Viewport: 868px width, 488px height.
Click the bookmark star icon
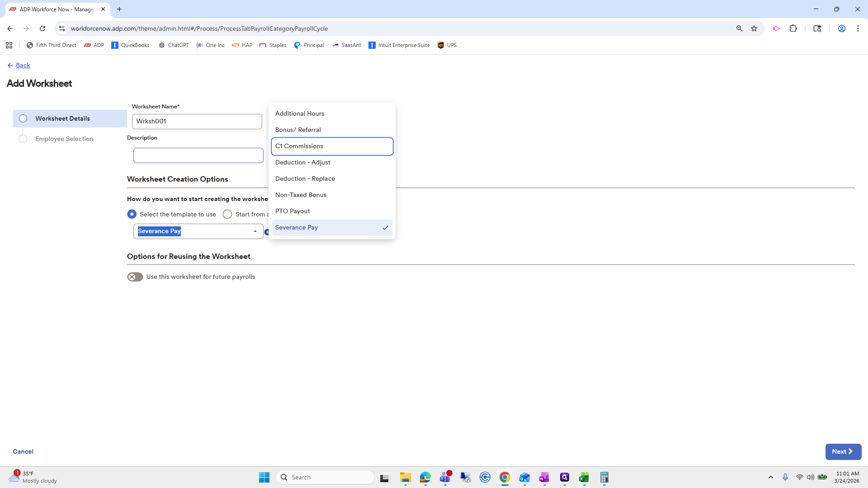pos(754,28)
